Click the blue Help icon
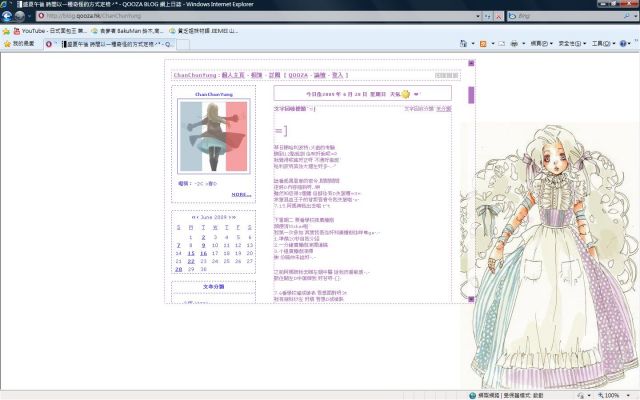The image size is (640, 400). point(623,43)
